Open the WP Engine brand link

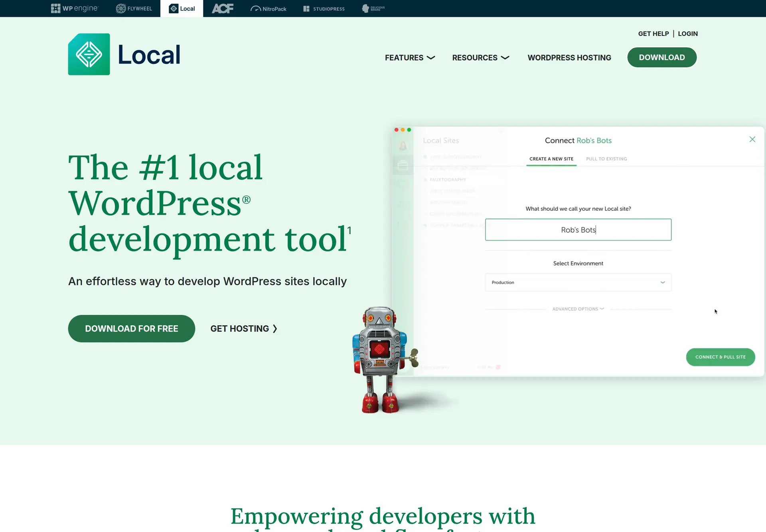[x=74, y=8]
